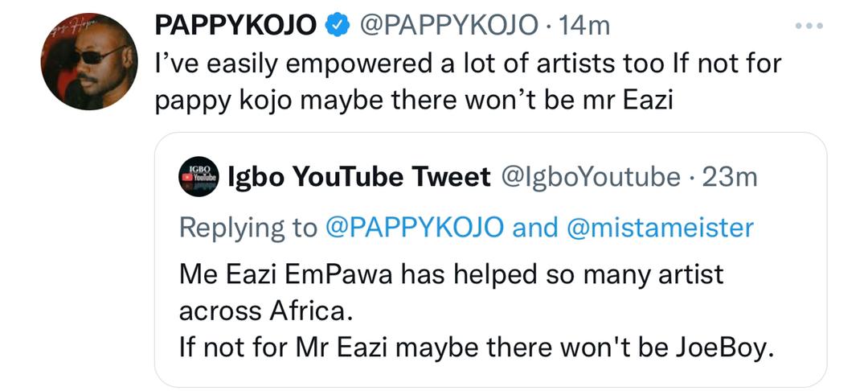The image size is (868, 391).
Task: Click the @PAPPYKOJO handle in header
Action: (448, 26)
